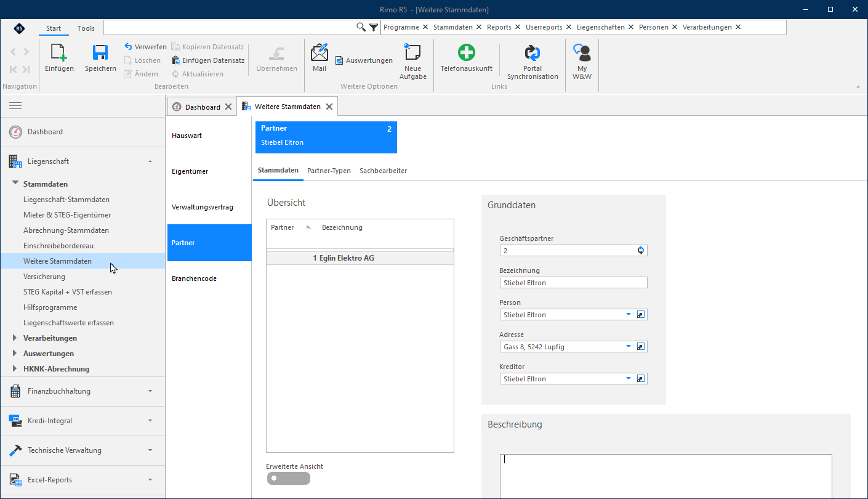
Task: Click Kopieren Datensatz
Action: [x=207, y=47]
